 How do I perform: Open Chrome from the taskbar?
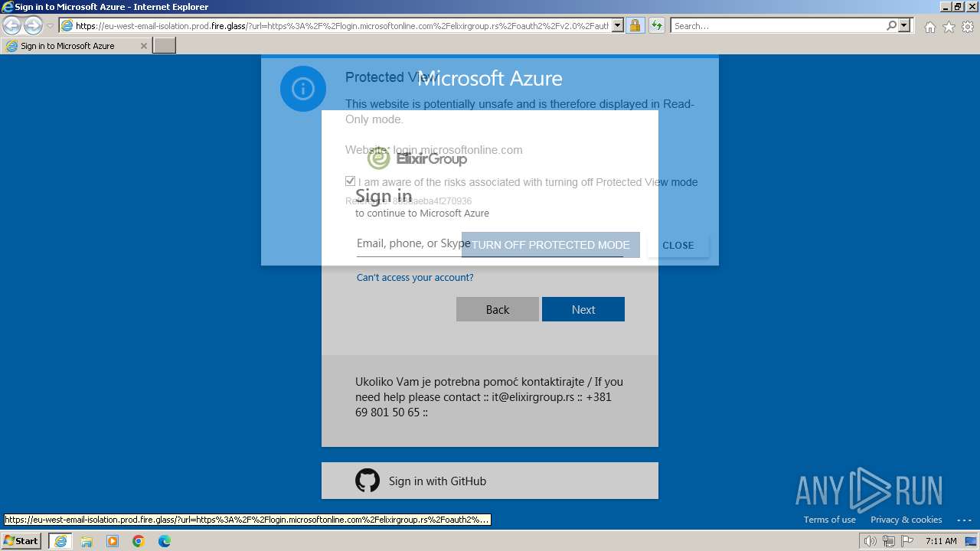pyautogui.click(x=139, y=541)
